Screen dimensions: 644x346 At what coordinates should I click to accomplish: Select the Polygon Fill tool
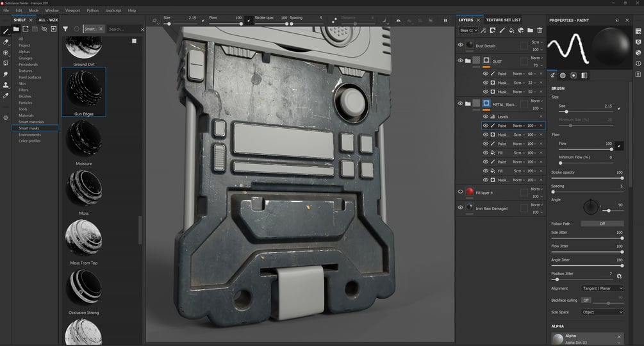[x=6, y=63]
